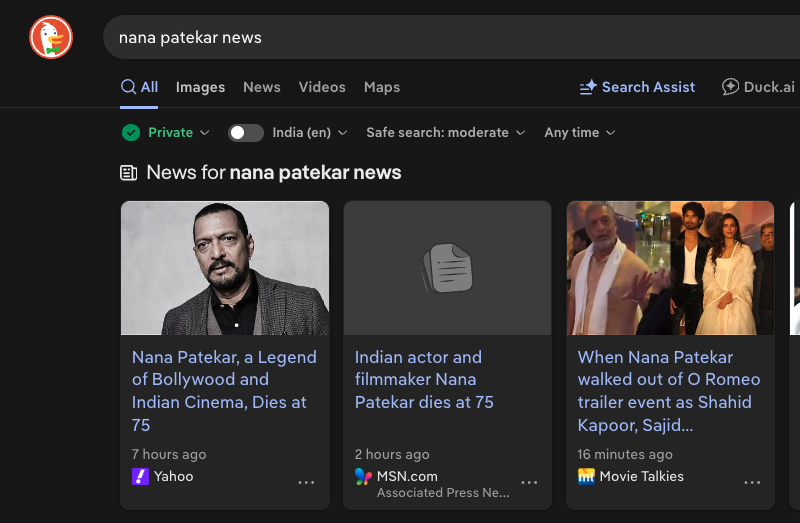
Task: Click the DuckDuckGo duck logo
Action: tap(51, 37)
